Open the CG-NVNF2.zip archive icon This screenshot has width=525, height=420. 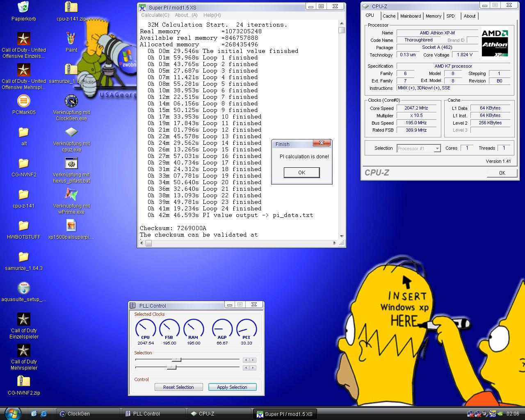click(x=23, y=381)
